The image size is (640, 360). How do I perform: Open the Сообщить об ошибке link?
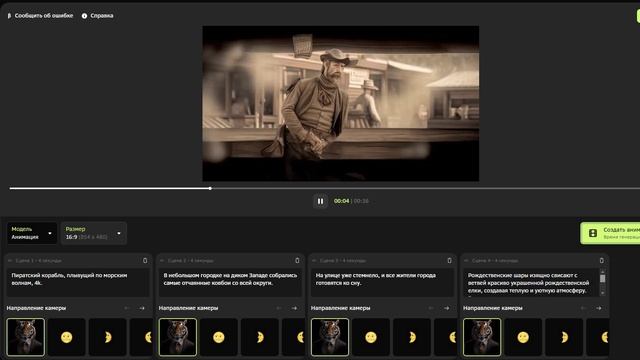[44, 16]
